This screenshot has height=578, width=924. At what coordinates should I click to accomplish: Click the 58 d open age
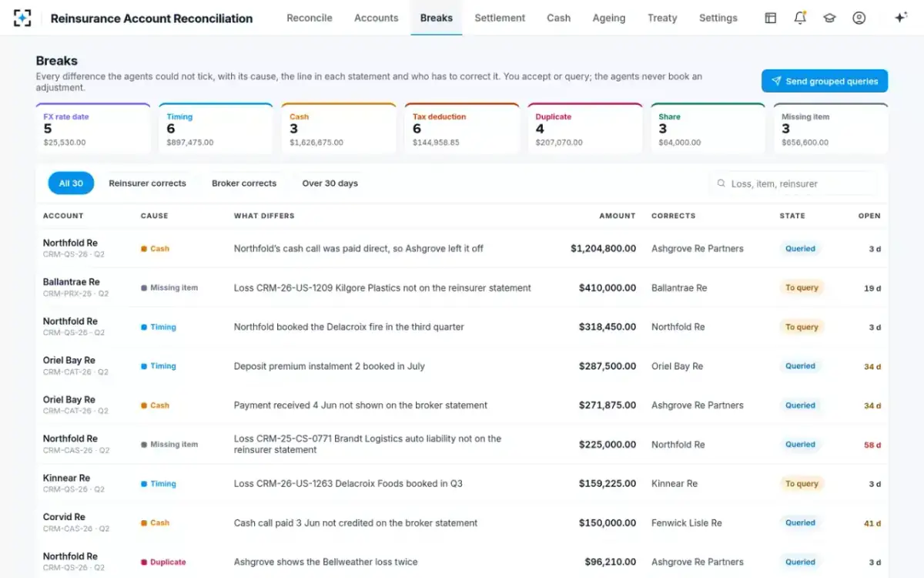pyautogui.click(x=872, y=445)
